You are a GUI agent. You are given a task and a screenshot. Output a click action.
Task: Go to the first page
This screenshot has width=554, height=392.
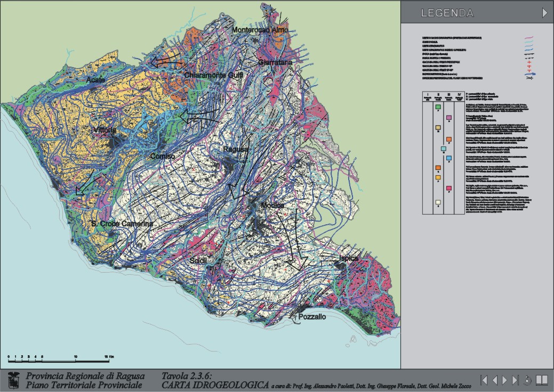tap(484, 380)
